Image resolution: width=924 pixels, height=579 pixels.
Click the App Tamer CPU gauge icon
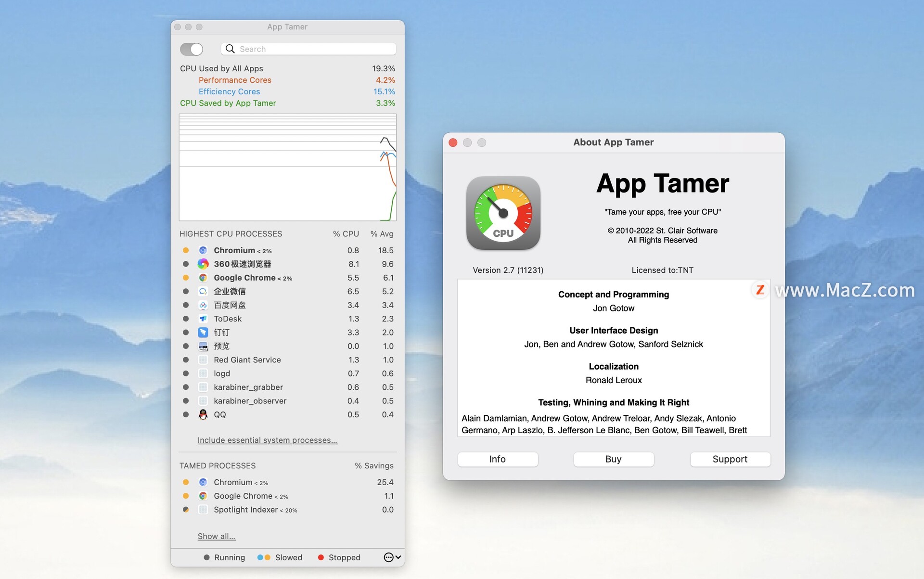504,213
